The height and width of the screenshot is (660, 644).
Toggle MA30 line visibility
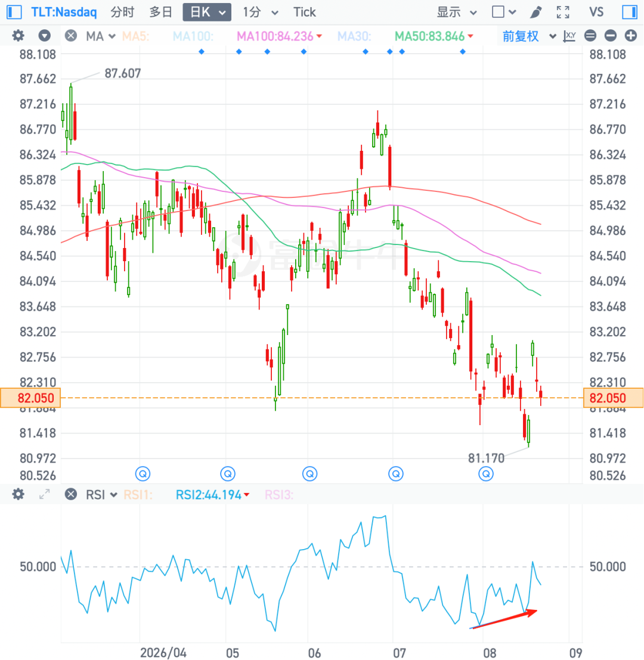click(354, 36)
